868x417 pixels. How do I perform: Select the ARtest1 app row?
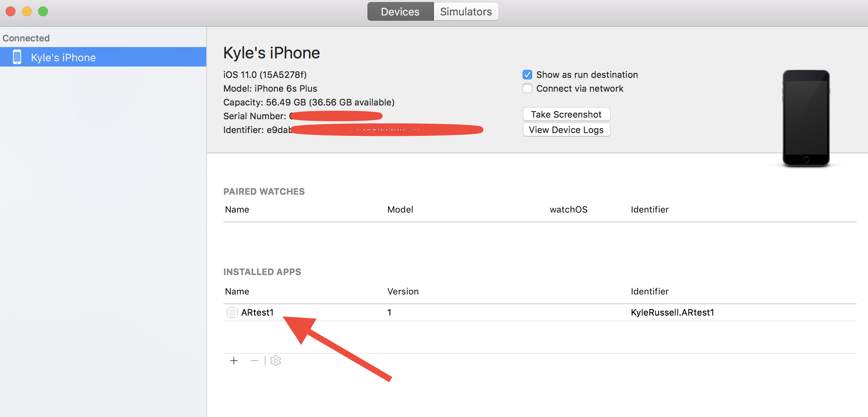coord(540,312)
